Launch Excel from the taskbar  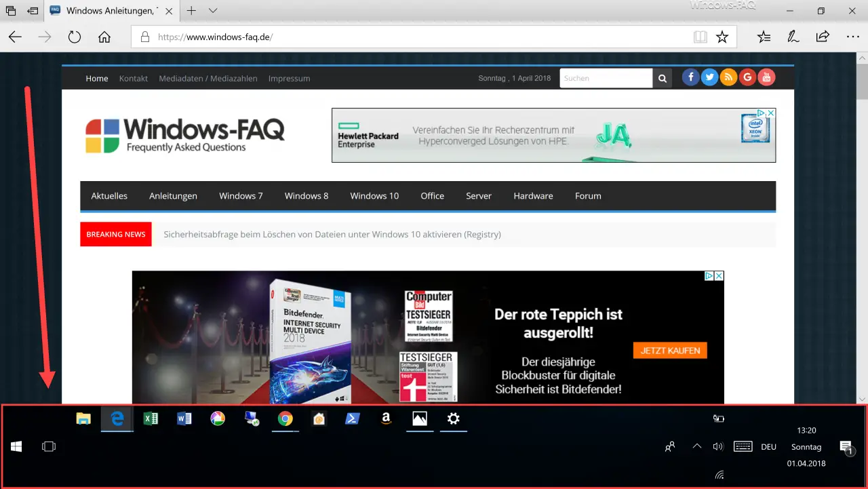[151, 418]
